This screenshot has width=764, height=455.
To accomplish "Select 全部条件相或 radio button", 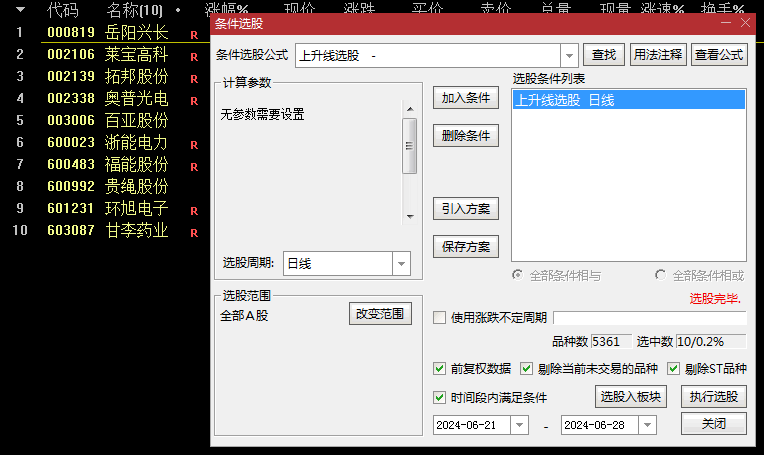I will point(661,275).
